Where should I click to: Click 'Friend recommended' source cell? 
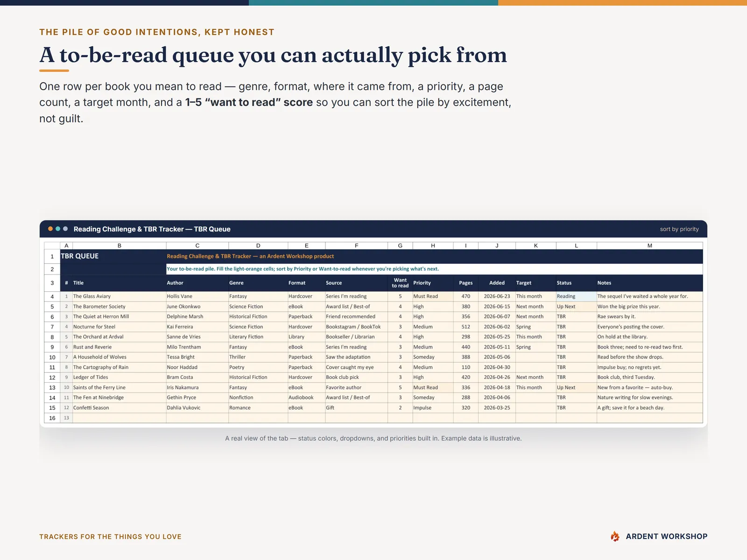coord(357,316)
